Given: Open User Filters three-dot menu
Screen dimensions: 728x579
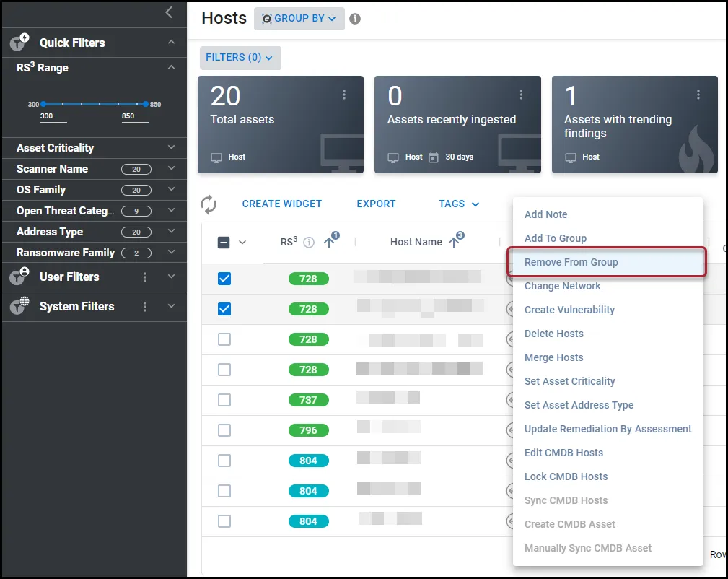Looking at the screenshot, I should click(145, 277).
